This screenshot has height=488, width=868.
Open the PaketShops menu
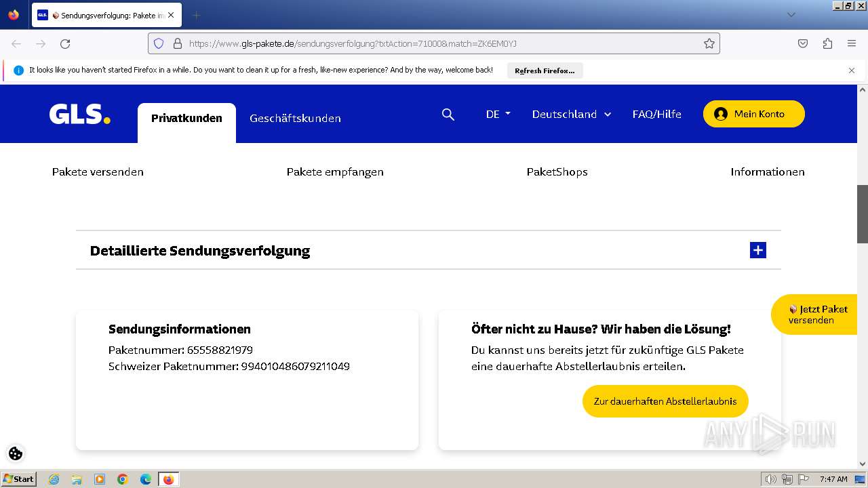557,171
